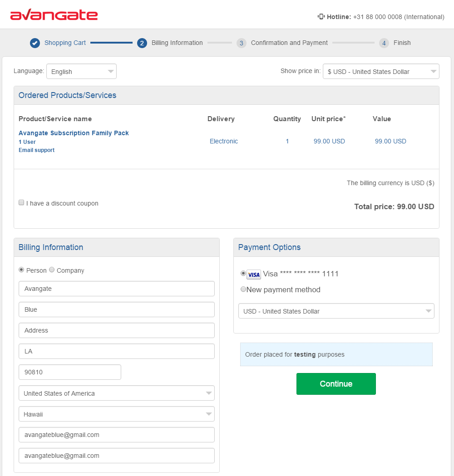Click the hotline phone icon
454x476 pixels.
[321, 17]
